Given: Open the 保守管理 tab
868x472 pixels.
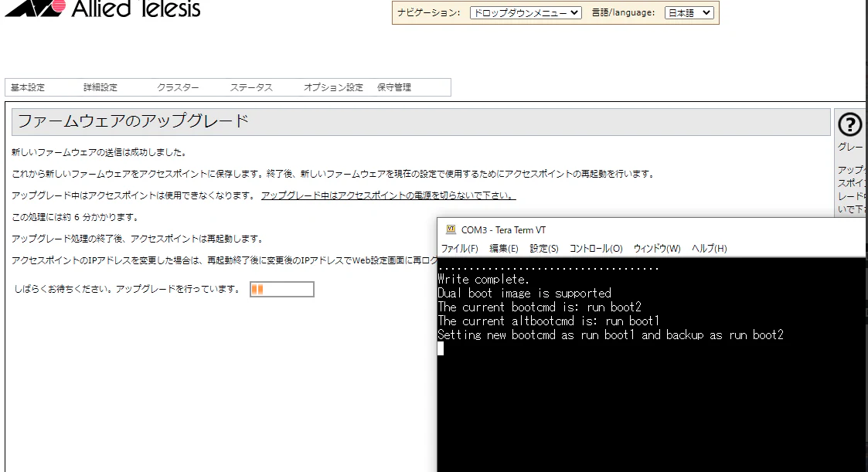Looking at the screenshot, I should point(394,87).
